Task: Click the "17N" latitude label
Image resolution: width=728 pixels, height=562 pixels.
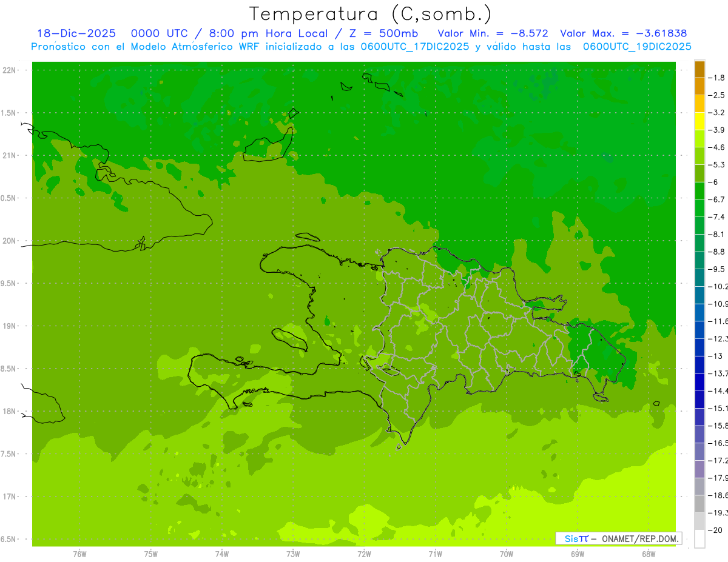Action: [10, 497]
